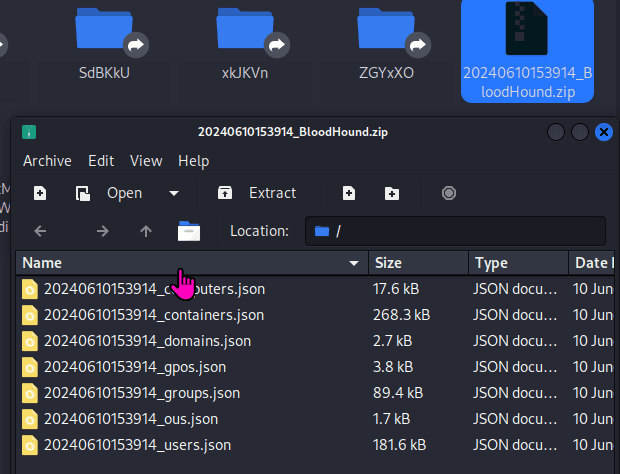The width and height of the screenshot is (620, 474).
Task: Click the add files to archive icon
Action: click(349, 193)
